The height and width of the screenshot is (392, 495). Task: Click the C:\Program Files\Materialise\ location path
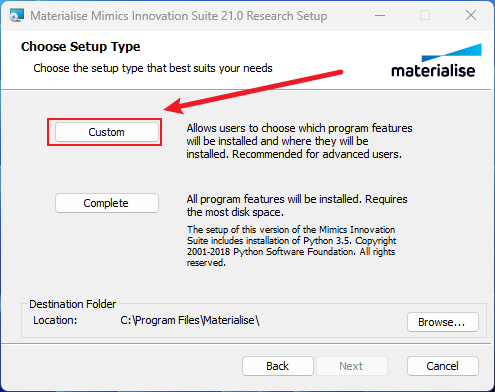coord(190,320)
